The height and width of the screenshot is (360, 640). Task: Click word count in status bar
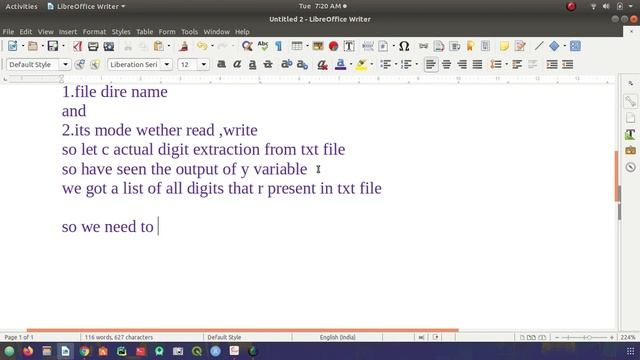tap(119, 338)
